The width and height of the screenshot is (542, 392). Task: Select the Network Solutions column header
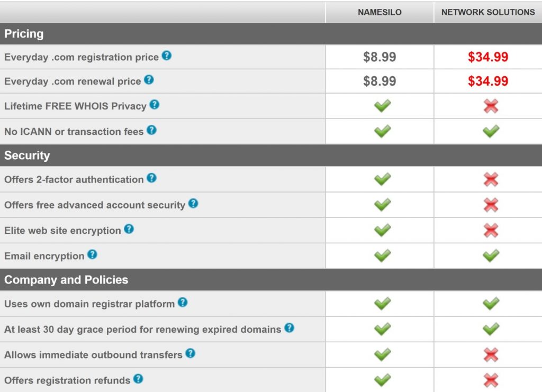coord(488,12)
